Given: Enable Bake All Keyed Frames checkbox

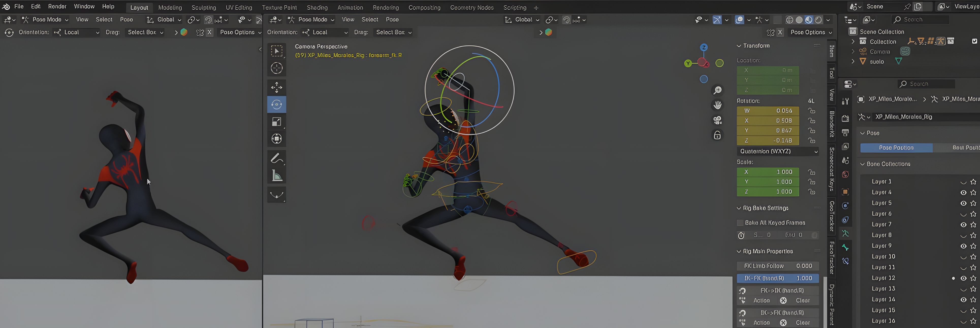Looking at the screenshot, I should click(740, 223).
